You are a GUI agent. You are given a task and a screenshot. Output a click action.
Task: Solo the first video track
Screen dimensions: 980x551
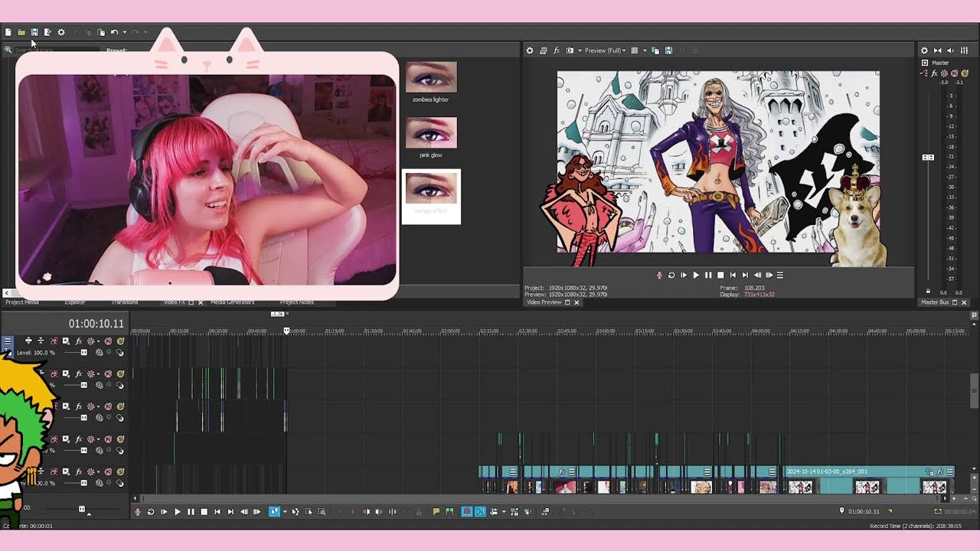(x=120, y=341)
